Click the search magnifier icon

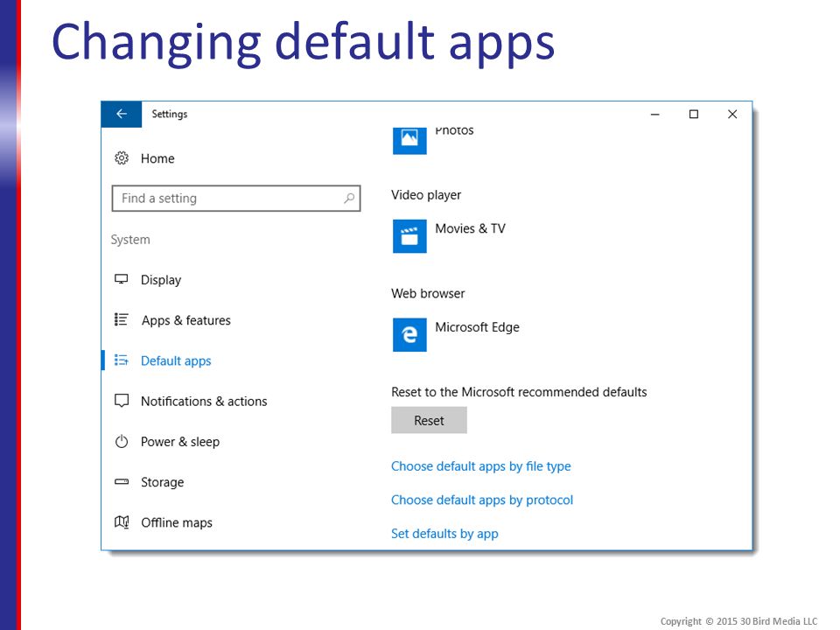pyautogui.click(x=349, y=199)
